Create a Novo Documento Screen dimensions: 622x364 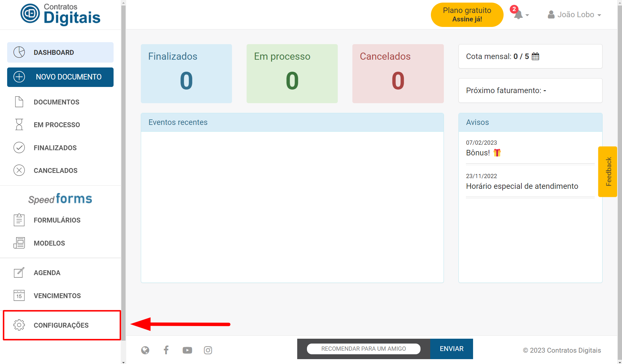pos(60,77)
